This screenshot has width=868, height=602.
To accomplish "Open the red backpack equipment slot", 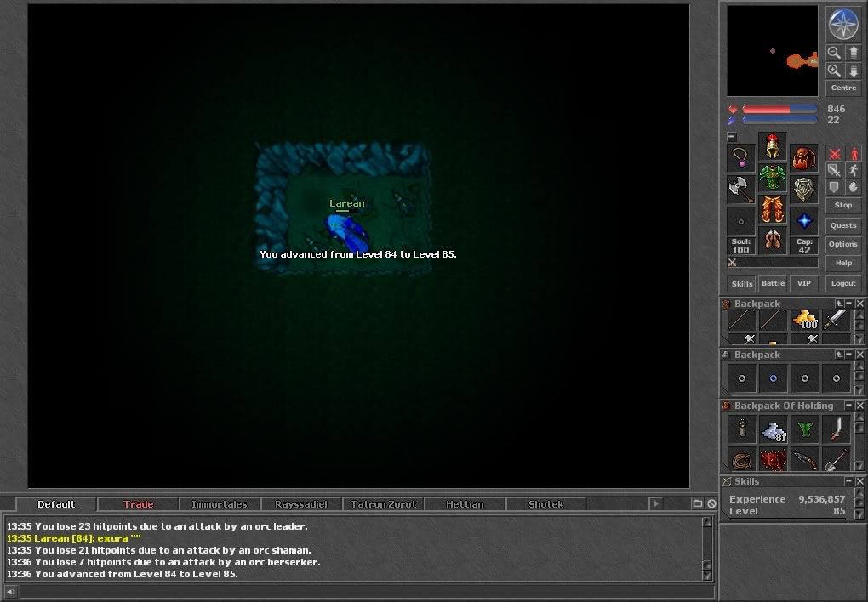I will [x=804, y=158].
